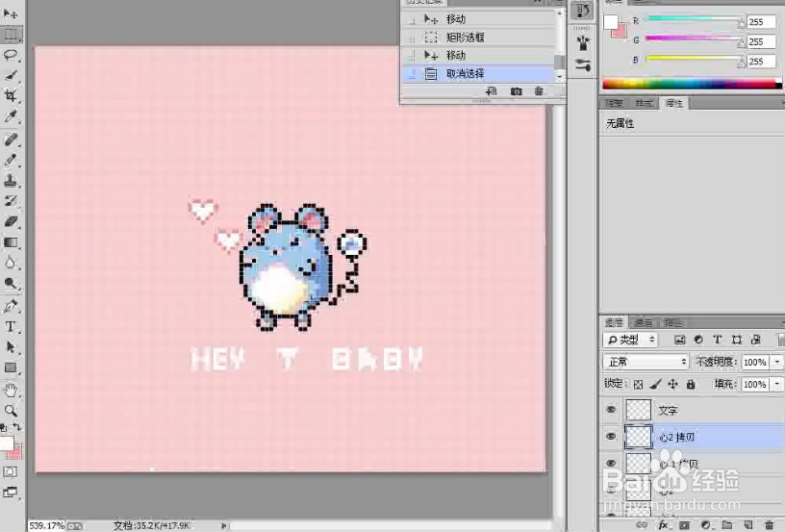Create new snapshot in History panel

point(516,91)
